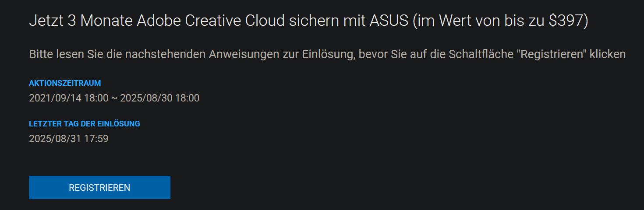Click "im Wert von bis zu" in headline
The image size is (644, 210).
[479, 21]
